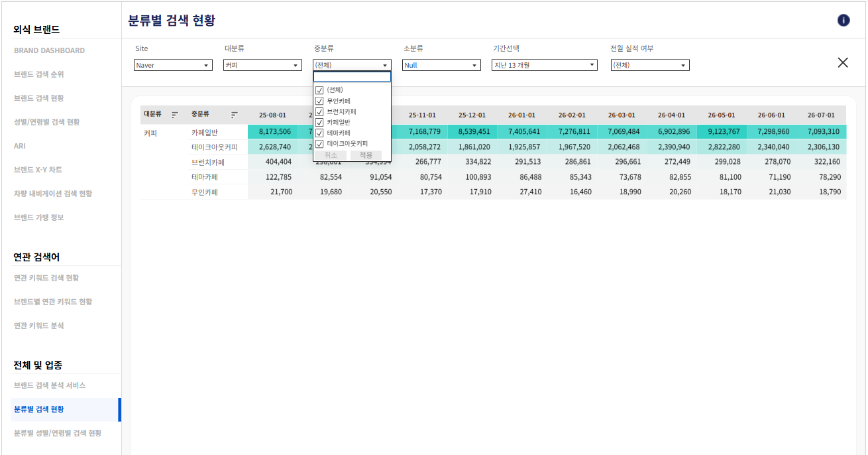Collapse the 중분류 dropdown showing (전체)

click(x=352, y=65)
